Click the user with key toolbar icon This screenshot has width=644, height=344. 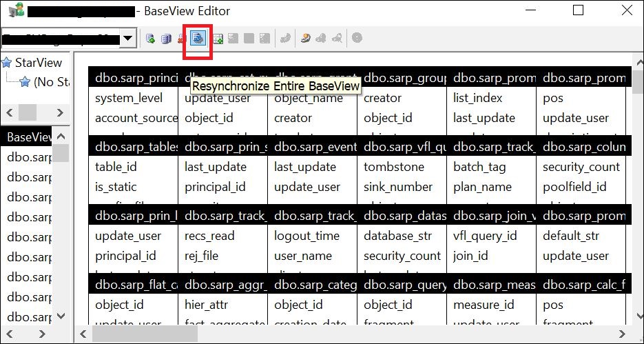pyautogui.click(x=306, y=39)
